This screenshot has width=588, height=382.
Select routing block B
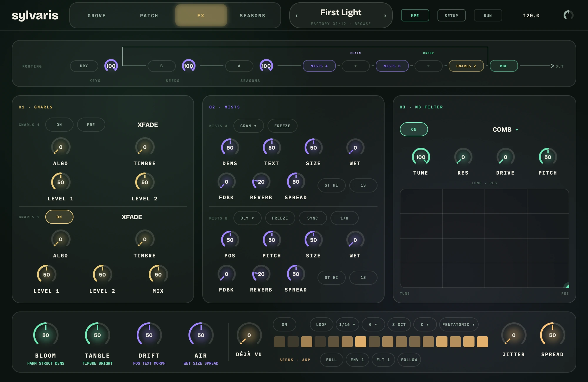coord(162,66)
